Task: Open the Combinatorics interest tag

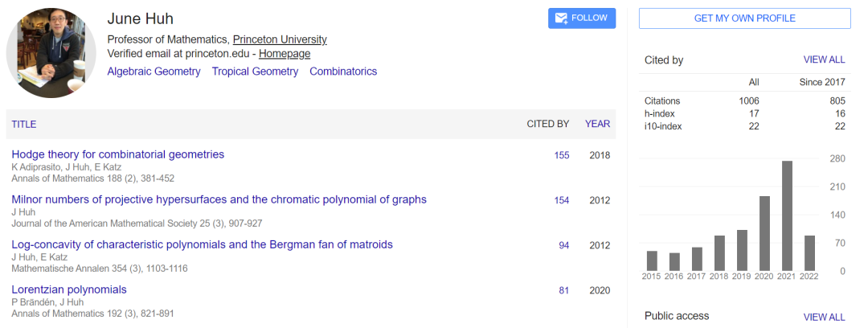Action: (x=343, y=72)
